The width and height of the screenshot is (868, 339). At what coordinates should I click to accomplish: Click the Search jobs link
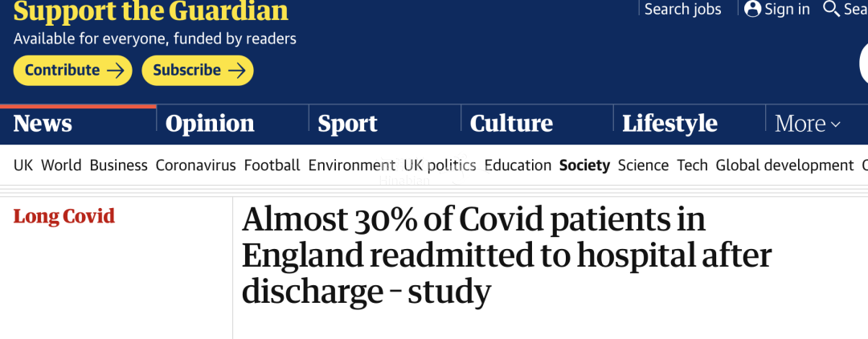(x=682, y=10)
